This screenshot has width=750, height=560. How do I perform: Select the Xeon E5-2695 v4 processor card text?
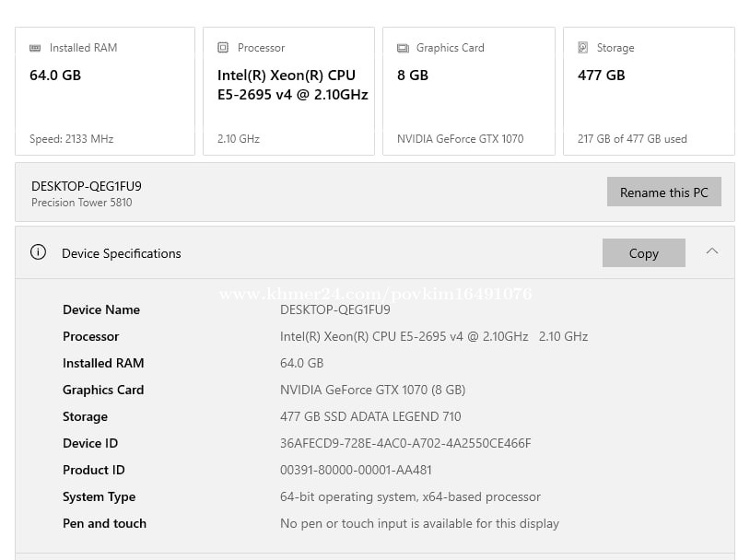click(x=292, y=85)
